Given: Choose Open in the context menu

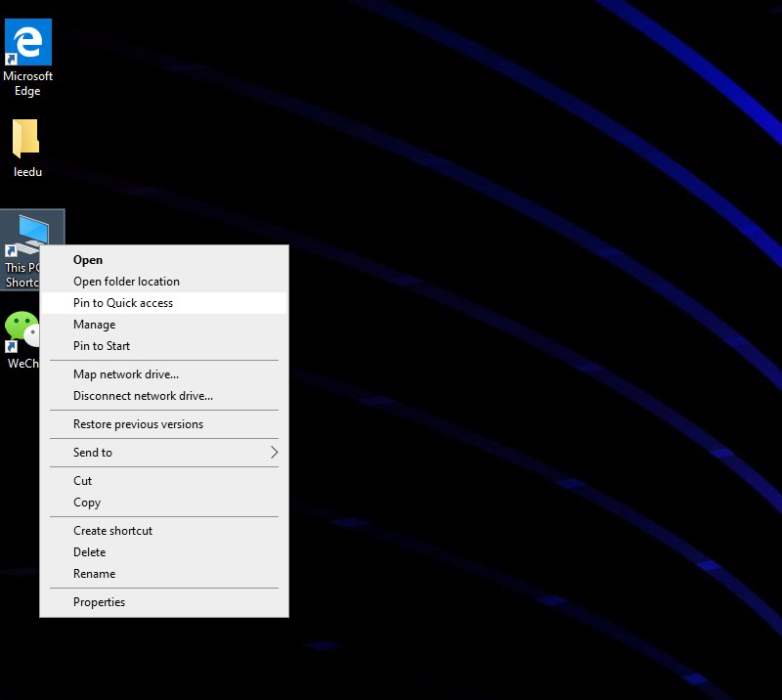Looking at the screenshot, I should [x=88, y=260].
